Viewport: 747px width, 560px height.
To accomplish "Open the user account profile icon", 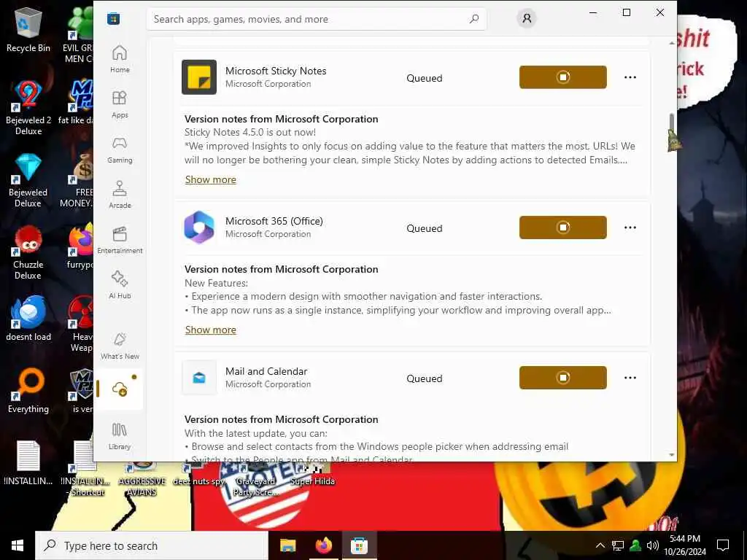I will click(x=527, y=18).
